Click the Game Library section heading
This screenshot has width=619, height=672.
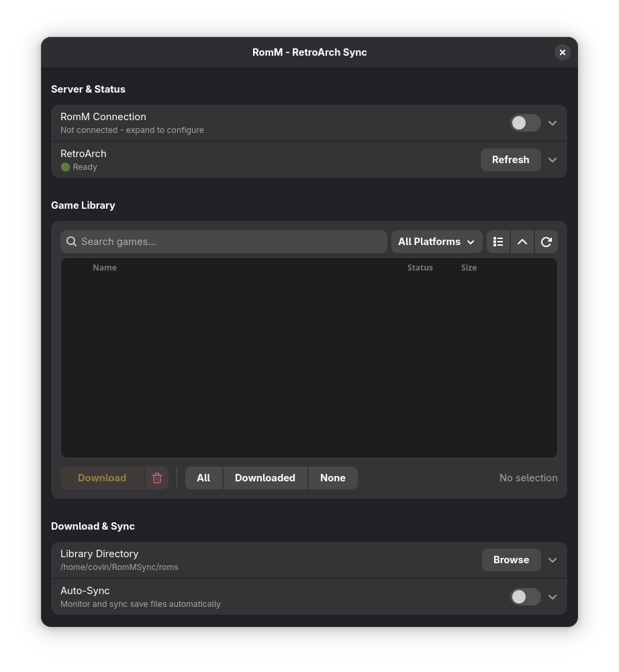pos(83,205)
